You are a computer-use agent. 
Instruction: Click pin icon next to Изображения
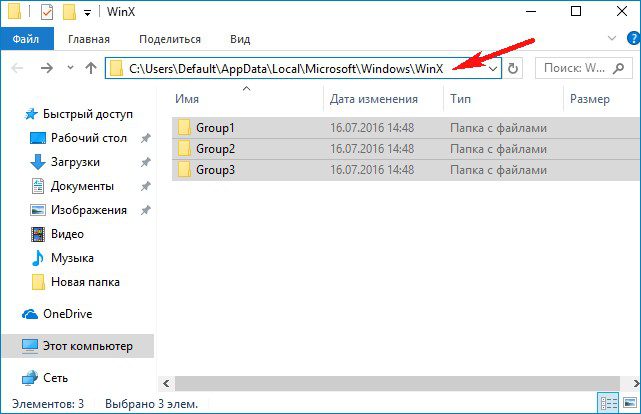click(146, 210)
